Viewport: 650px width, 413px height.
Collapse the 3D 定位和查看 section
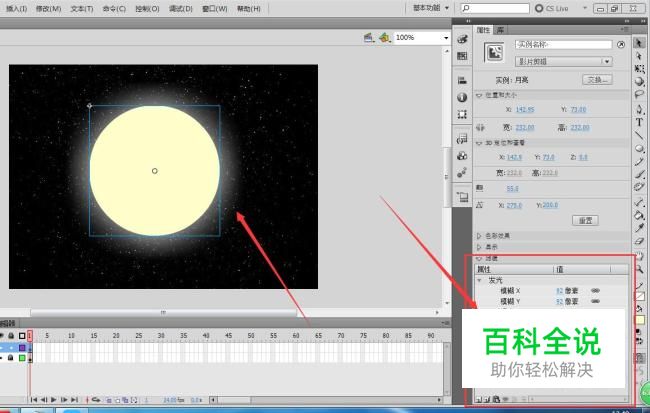tap(479, 143)
